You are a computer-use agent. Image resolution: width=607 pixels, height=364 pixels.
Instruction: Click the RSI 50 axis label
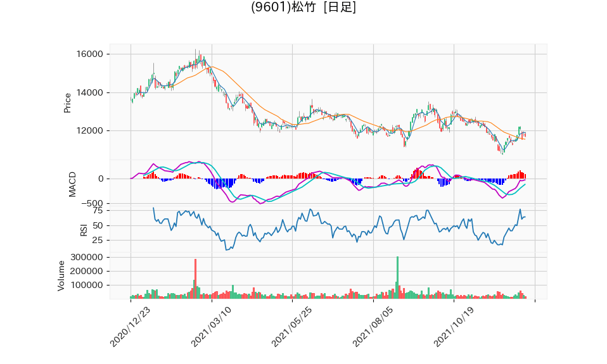[98, 225]
